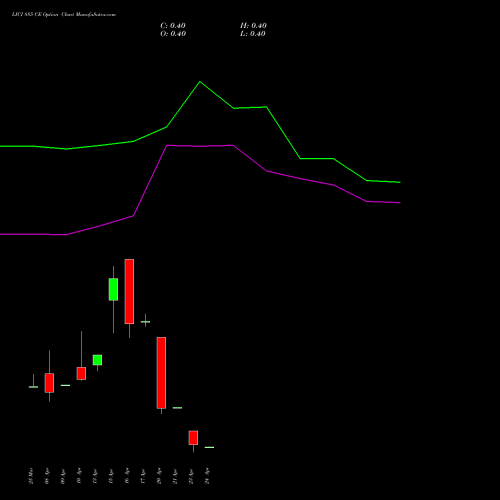Click the small green candlestick before the big green one
Screen dimensions: 500x500
point(97,360)
